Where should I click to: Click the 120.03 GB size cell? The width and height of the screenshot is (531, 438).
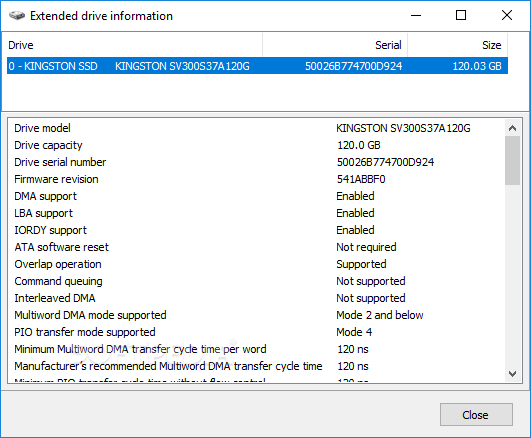click(477, 66)
